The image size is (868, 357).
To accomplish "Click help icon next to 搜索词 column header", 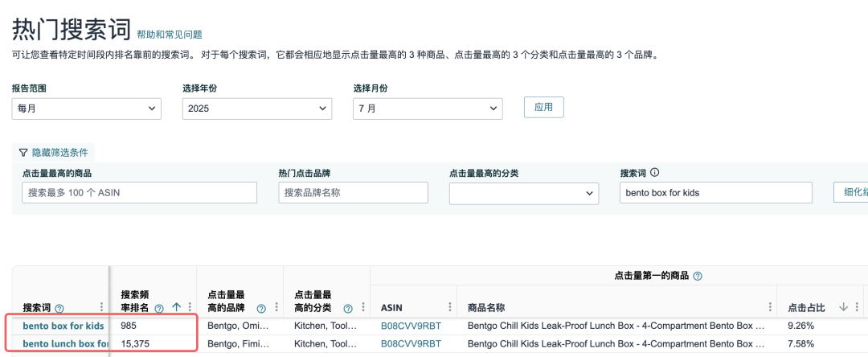I will tap(59, 308).
